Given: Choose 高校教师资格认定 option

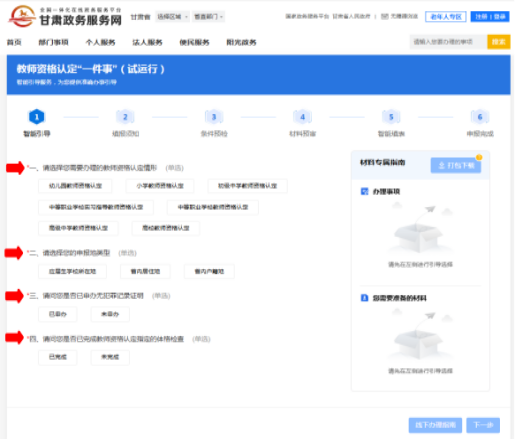Looking at the screenshot, I should coord(166,228).
